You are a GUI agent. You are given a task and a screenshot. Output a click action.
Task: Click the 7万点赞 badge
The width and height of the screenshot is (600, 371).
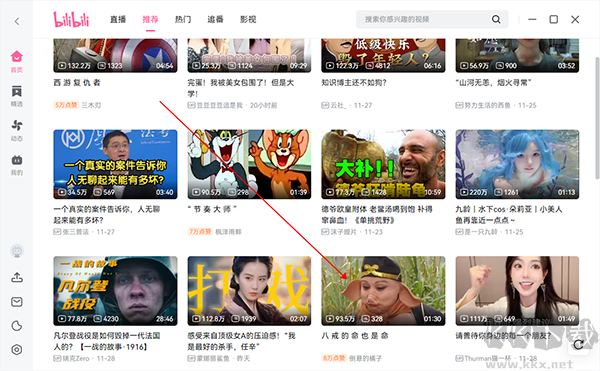click(x=200, y=232)
